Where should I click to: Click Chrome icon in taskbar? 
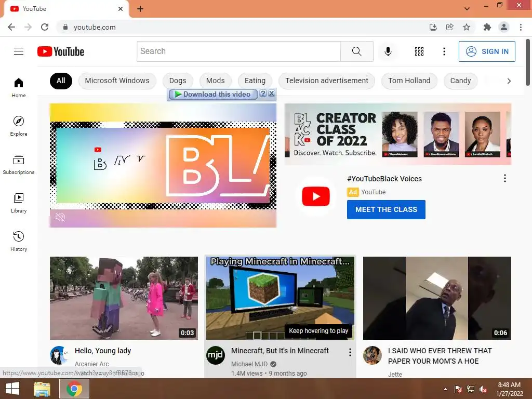coord(74,389)
